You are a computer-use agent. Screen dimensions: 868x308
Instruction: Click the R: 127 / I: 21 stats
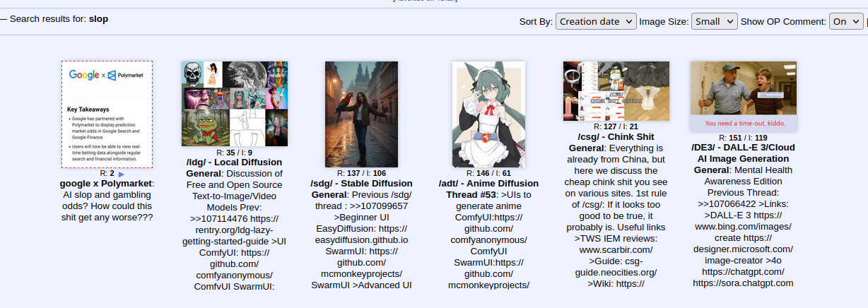click(x=616, y=127)
